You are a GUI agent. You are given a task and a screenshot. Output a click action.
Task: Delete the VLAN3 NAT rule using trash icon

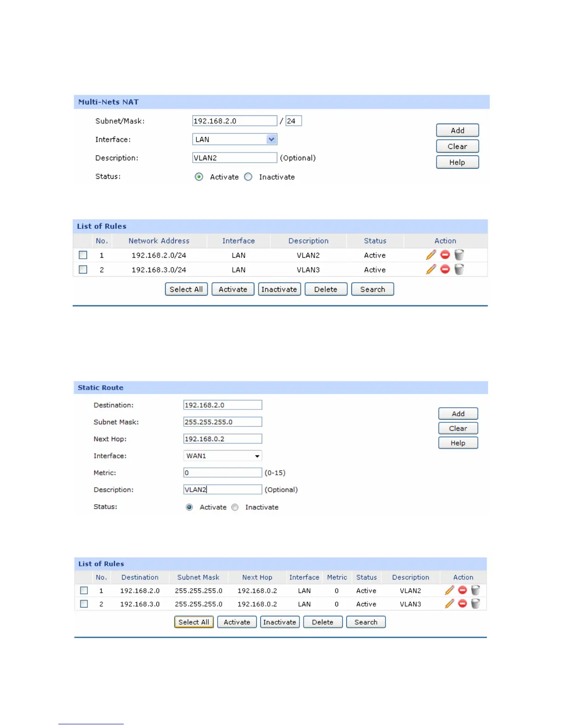pos(459,269)
